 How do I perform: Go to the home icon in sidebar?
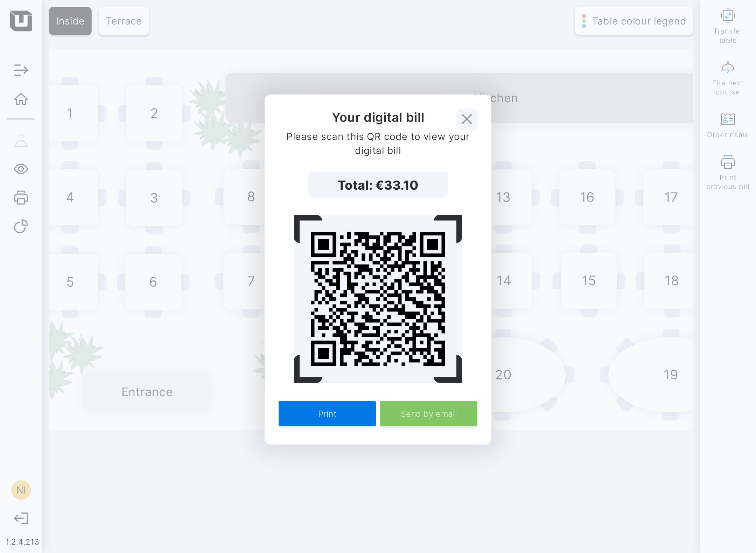pos(21,99)
